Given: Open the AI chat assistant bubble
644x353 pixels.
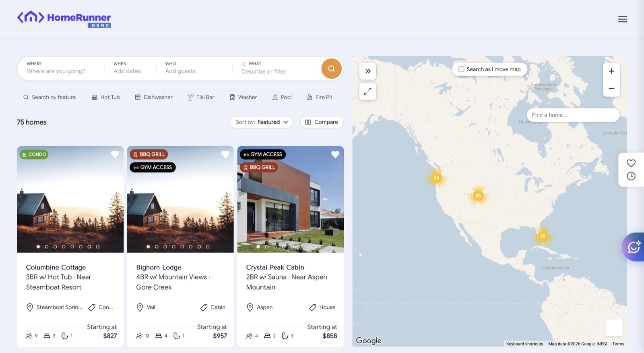Looking at the screenshot, I should 634,247.
